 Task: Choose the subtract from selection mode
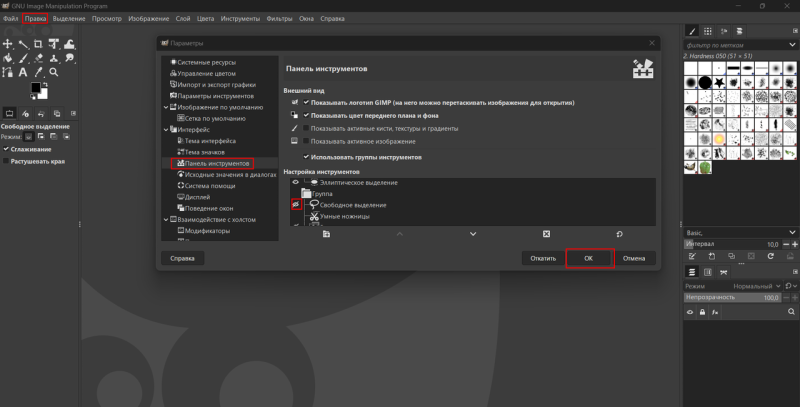pos(54,137)
